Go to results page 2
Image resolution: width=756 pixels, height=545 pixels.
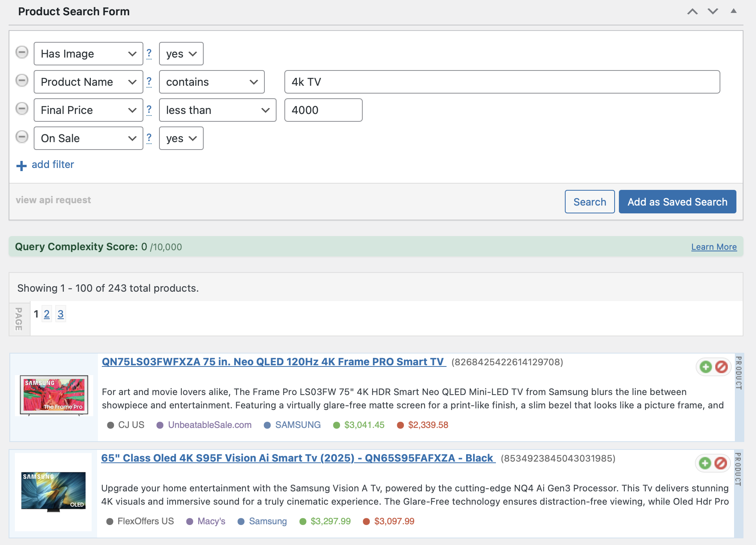pyautogui.click(x=47, y=314)
